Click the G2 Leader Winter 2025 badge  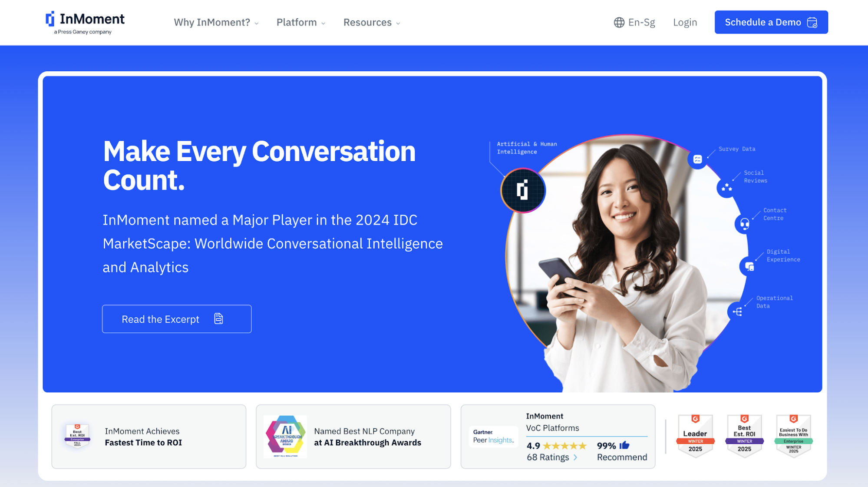[695, 436]
